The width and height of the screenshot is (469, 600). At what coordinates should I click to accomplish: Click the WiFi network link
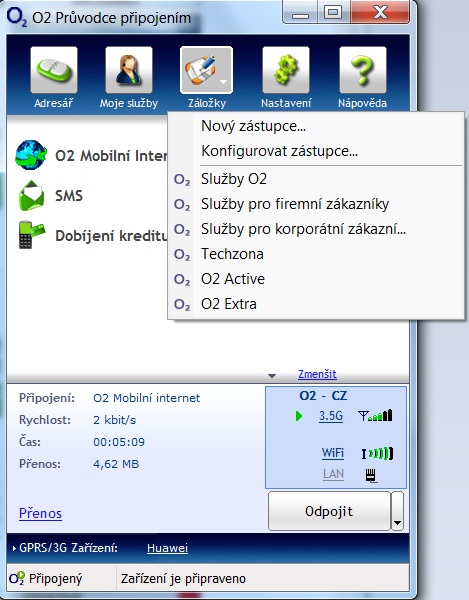333,453
